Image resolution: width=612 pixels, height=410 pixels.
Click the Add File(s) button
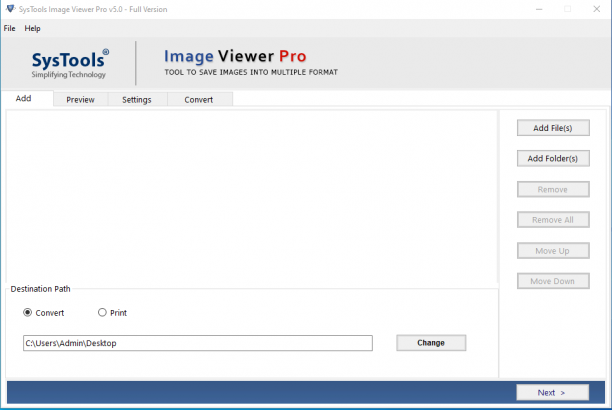[553, 128]
